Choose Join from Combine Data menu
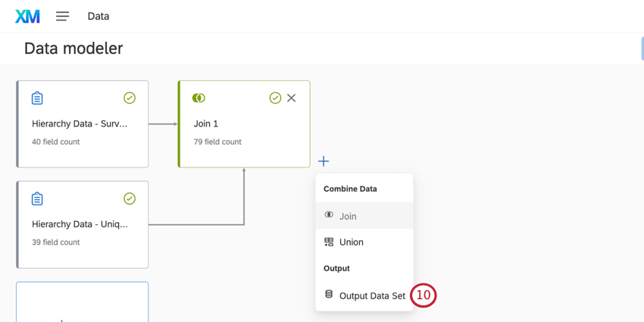This screenshot has height=322, width=644. (348, 216)
